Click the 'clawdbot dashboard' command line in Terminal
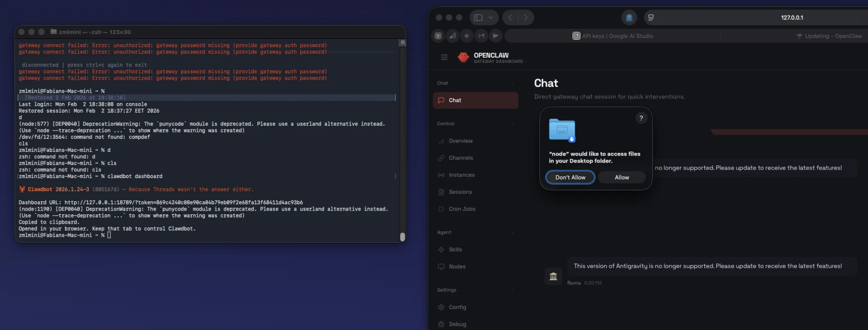This screenshot has width=868, height=330. tap(135, 176)
